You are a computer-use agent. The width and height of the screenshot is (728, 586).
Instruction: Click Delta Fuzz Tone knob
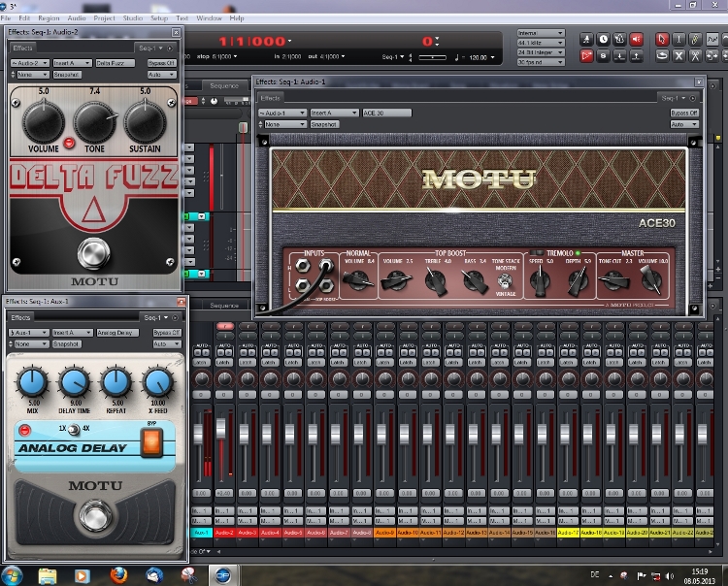tap(94, 122)
